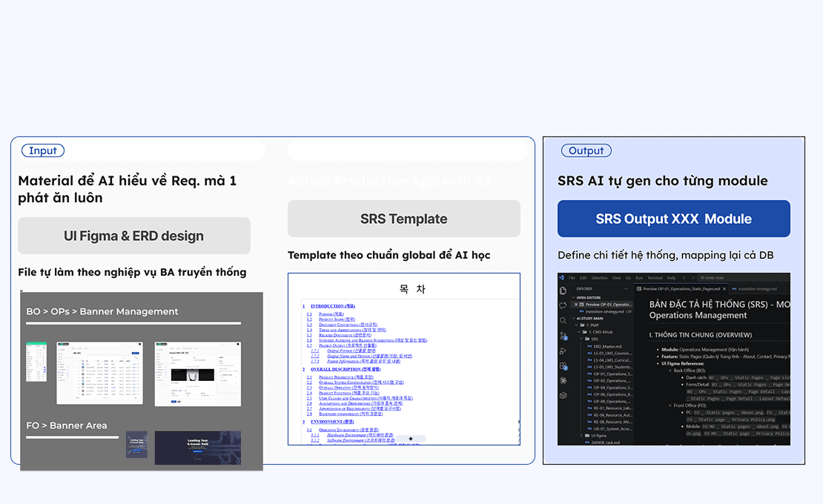The image size is (823, 504).
Task: Open the small mobile FO banner thumbnail
Action: (x=136, y=444)
